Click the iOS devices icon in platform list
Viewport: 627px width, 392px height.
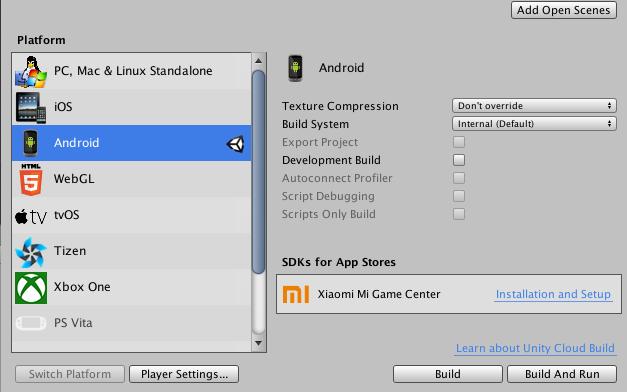(31, 107)
